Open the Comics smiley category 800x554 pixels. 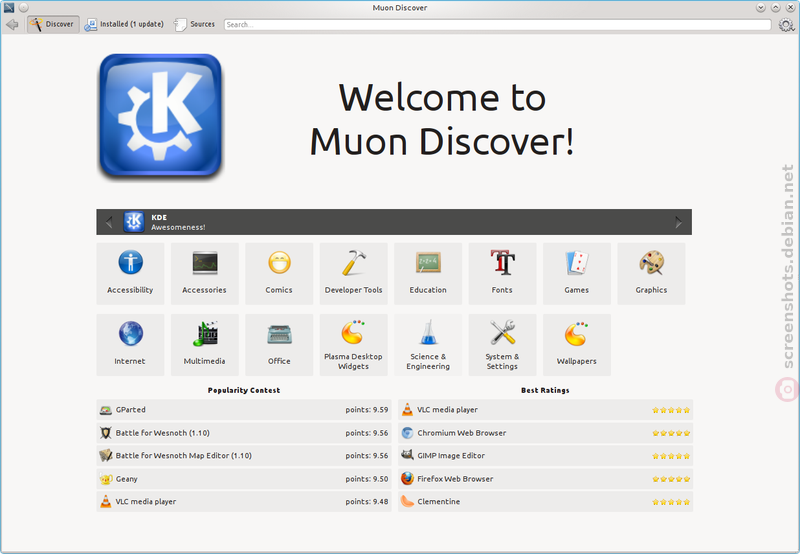click(x=279, y=273)
